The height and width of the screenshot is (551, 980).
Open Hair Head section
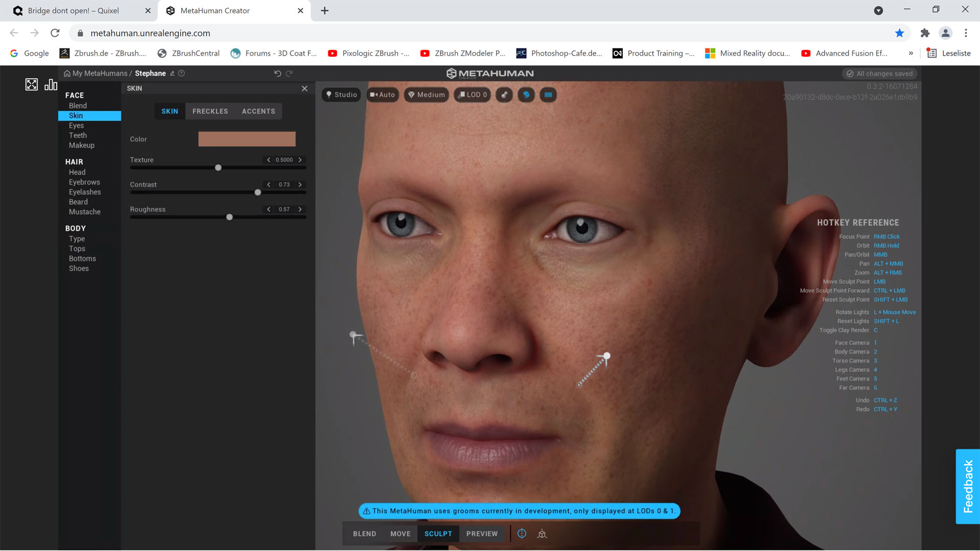(77, 172)
